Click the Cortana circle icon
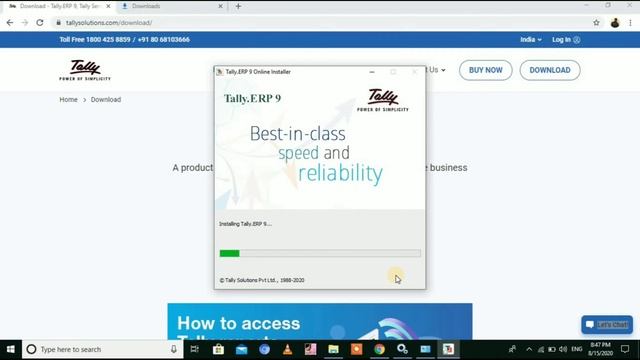 (31, 349)
